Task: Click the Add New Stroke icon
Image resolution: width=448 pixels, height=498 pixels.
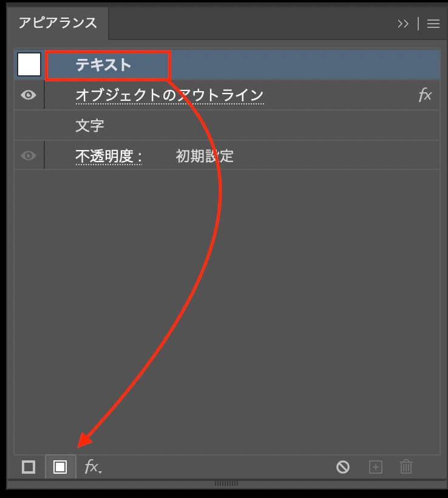Action: pos(29,467)
